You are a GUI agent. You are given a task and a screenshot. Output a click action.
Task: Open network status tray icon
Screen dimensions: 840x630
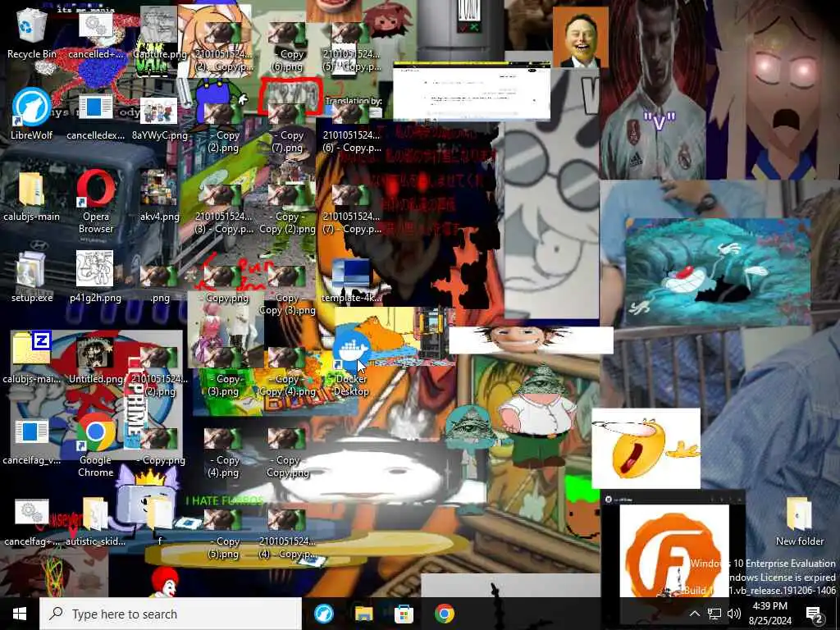[714, 614]
